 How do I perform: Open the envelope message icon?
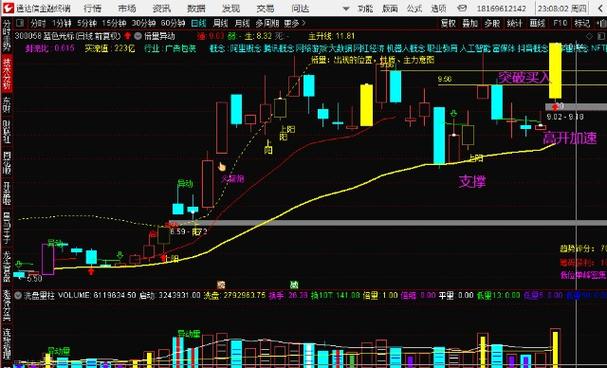461,8
